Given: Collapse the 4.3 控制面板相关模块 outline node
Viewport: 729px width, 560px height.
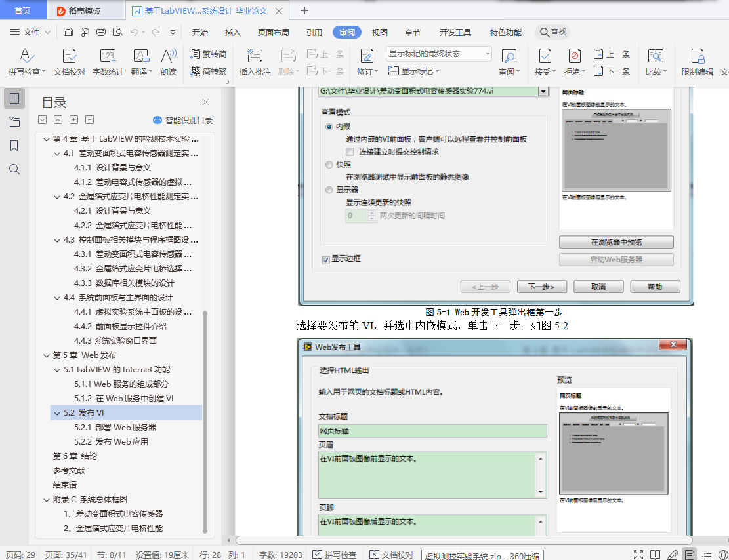Looking at the screenshot, I should [x=57, y=240].
